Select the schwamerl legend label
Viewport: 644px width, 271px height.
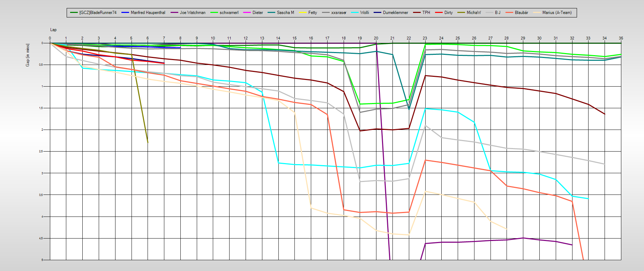[229, 13]
